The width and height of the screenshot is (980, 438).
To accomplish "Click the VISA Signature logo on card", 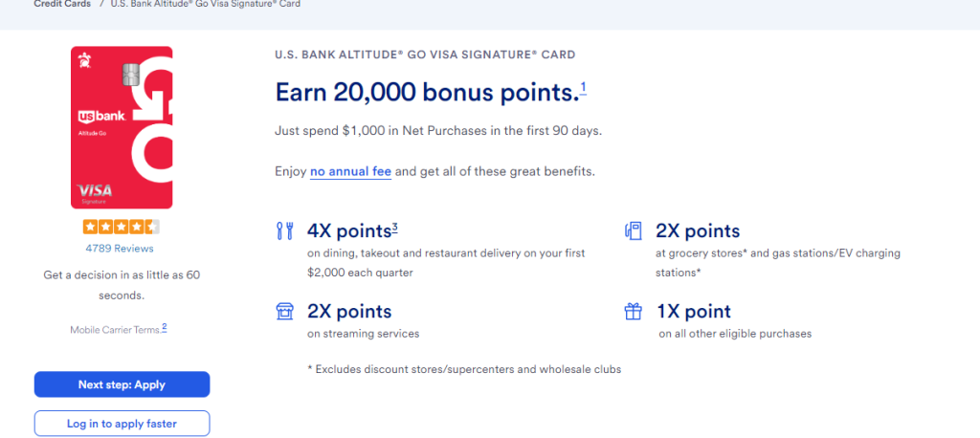I will pos(95,194).
